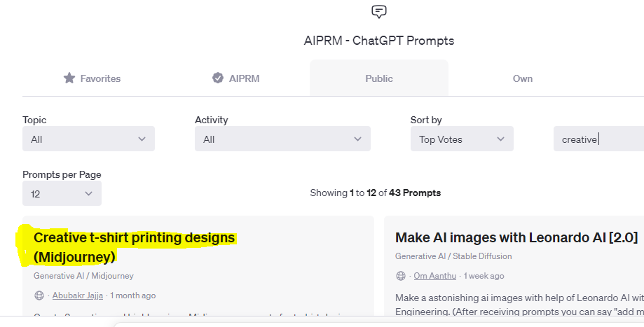644x327 pixels.
Task: Open Creative t-shirt printing designs prompt
Action: coord(134,247)
